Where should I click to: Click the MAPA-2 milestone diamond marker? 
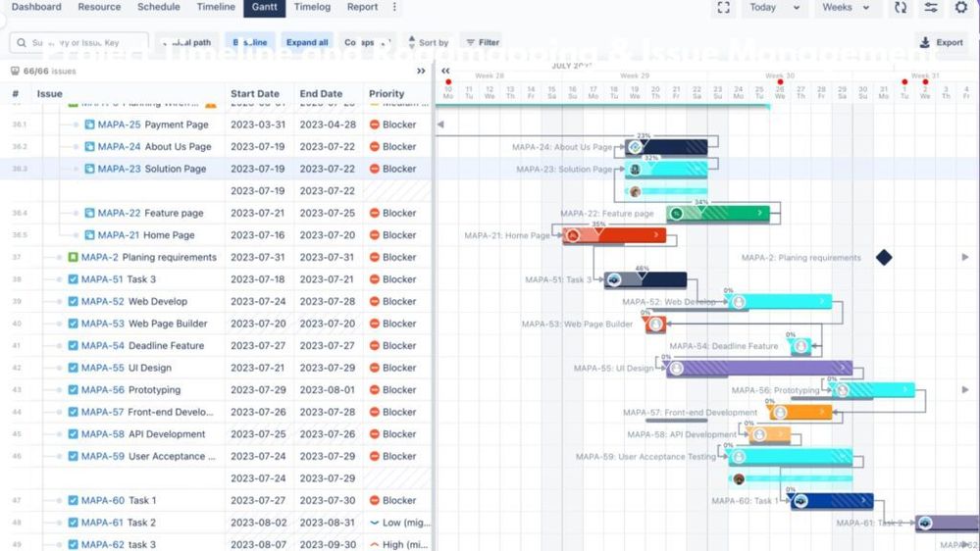884,258
